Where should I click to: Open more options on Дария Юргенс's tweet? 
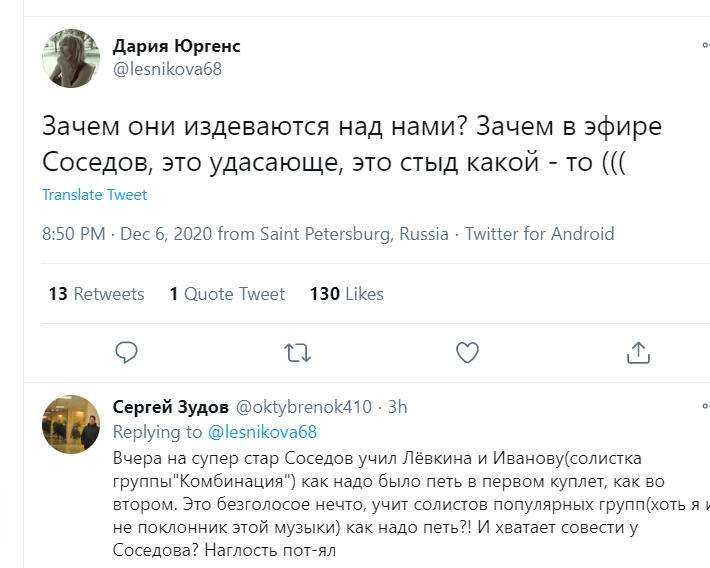pos(705,46)
